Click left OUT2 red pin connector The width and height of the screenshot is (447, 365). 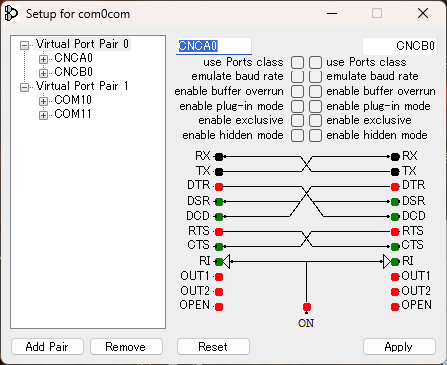click(219, 292)
